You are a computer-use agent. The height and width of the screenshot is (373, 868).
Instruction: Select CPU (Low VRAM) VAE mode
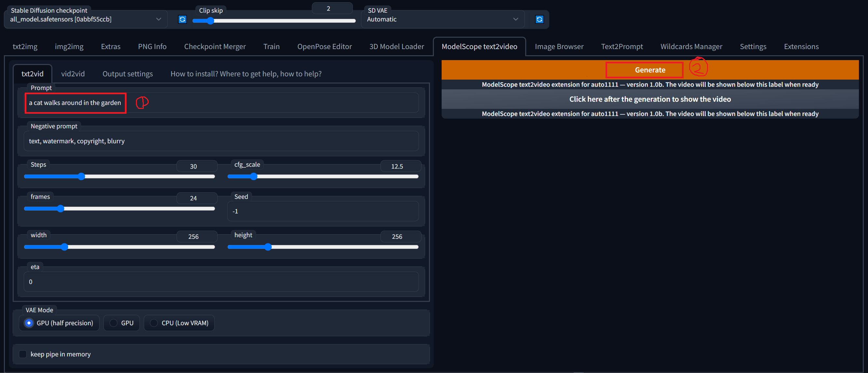click(154, 323)
